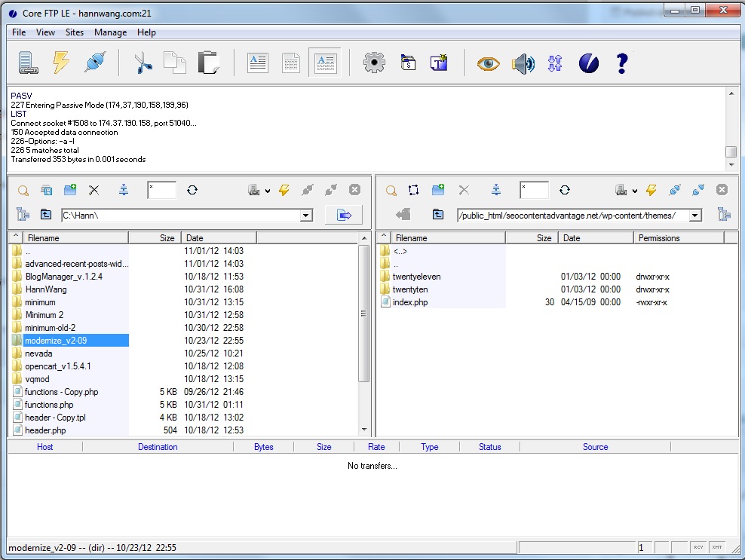The height and width of the screenshot is (560, 745).
Task: Click the Destination transfer column header
Action: (x=158, y=447)
